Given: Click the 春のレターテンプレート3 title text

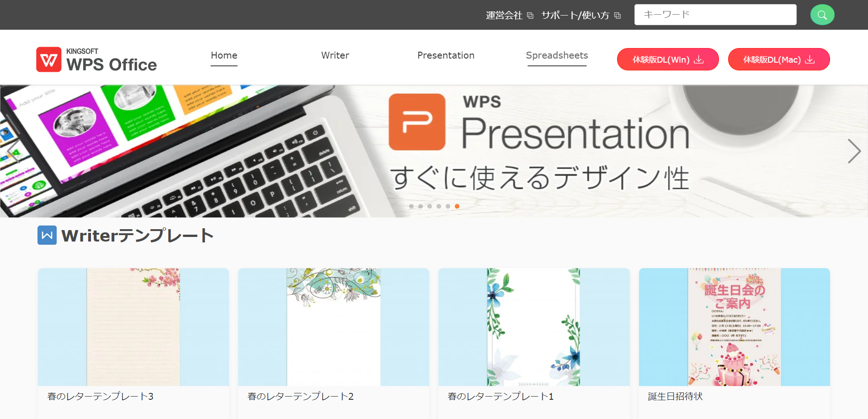Looking at the screenshot, I should pyautogui.click(x=101, y=397).
